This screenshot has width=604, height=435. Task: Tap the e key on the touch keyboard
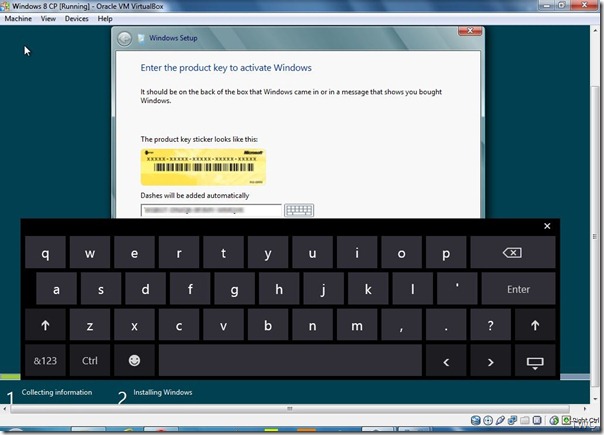coord(134,253)
